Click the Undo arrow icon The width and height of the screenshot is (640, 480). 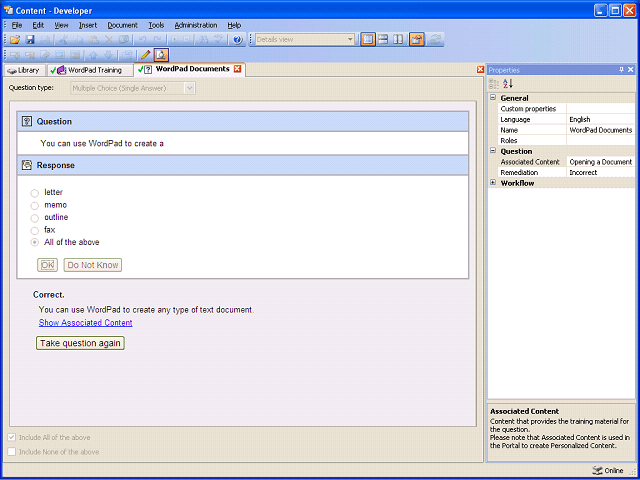tap(142, 40)
